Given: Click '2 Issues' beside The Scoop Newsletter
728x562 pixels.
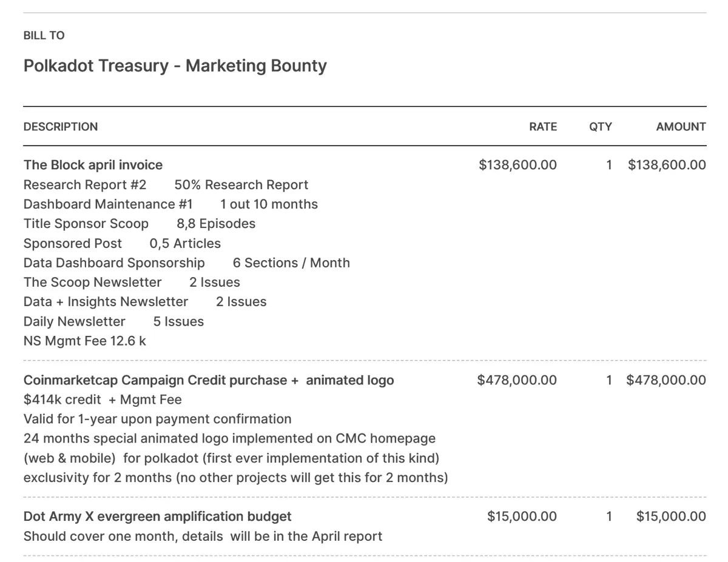Looking at the screenshot, I should (215, 282).
